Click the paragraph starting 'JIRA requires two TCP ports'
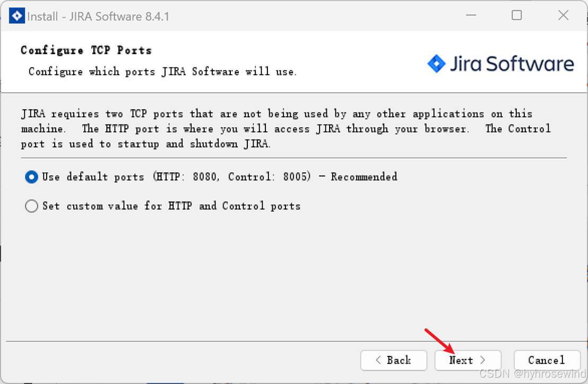 click(x=286, y=128)
